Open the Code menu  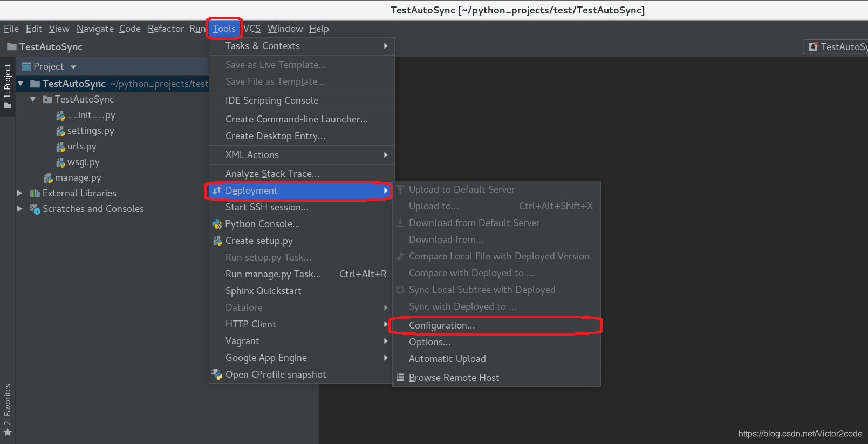(130, 29)
